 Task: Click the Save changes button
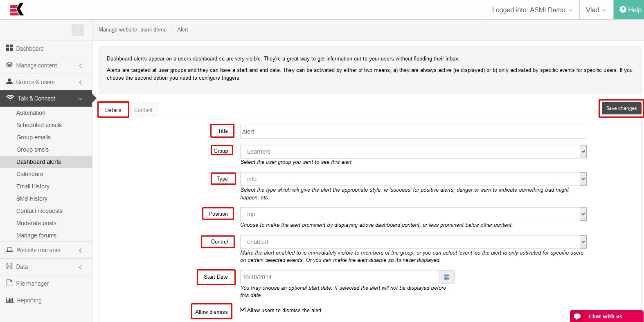point(621,108)
